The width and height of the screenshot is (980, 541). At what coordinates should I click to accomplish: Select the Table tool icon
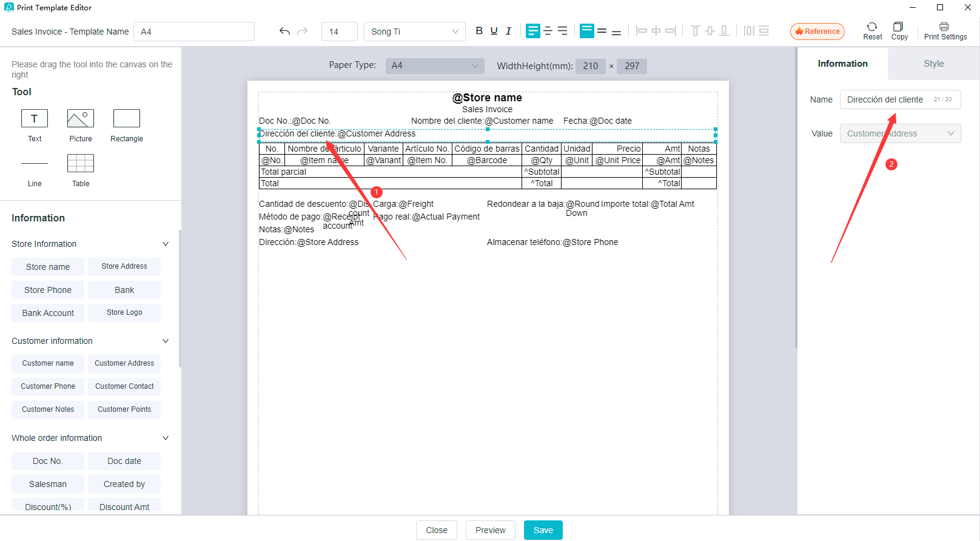pos(81,163)
